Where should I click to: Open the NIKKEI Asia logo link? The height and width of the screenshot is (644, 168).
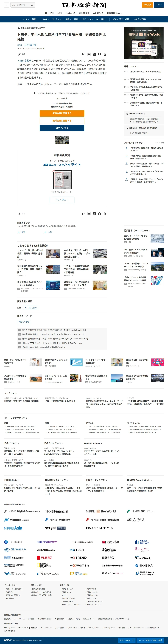pos(13,528)
